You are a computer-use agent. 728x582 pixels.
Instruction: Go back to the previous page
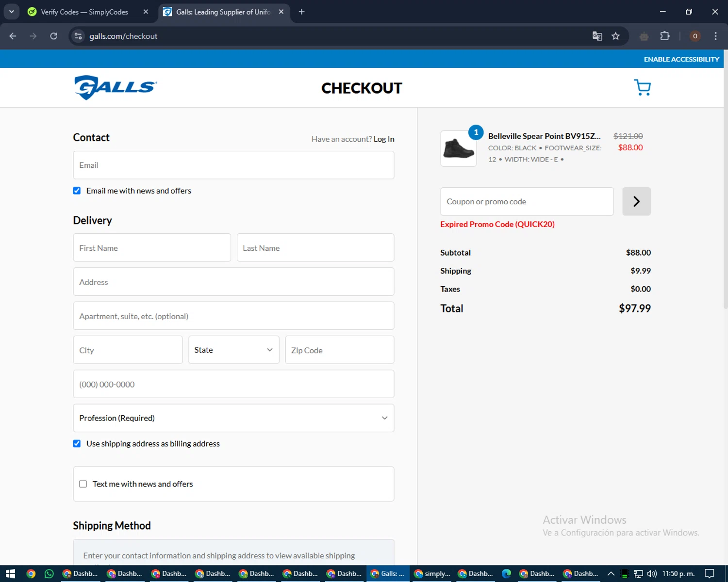pyautogui.click(x=13, y=36)
